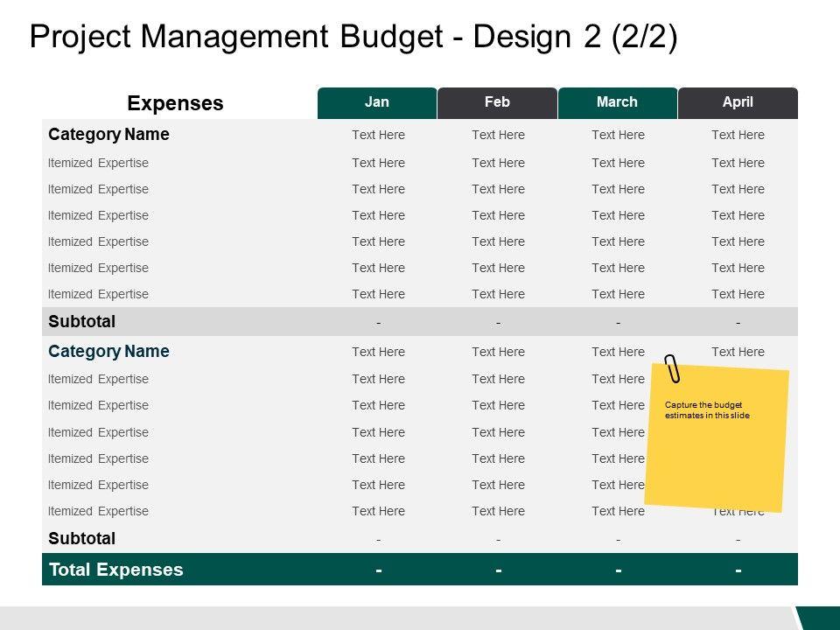Click Jan's Text Here in first Category Name row
This screenshot has height=630, width=840.
378,135
